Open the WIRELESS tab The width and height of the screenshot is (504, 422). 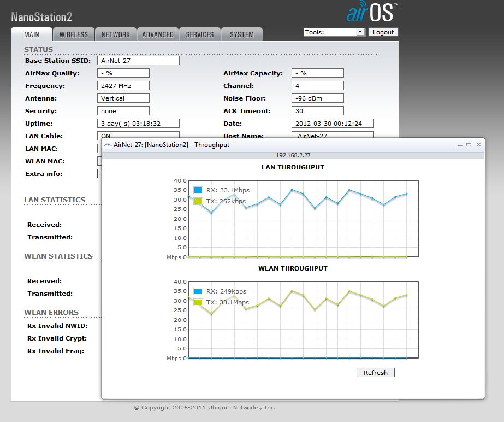point(74,34)
